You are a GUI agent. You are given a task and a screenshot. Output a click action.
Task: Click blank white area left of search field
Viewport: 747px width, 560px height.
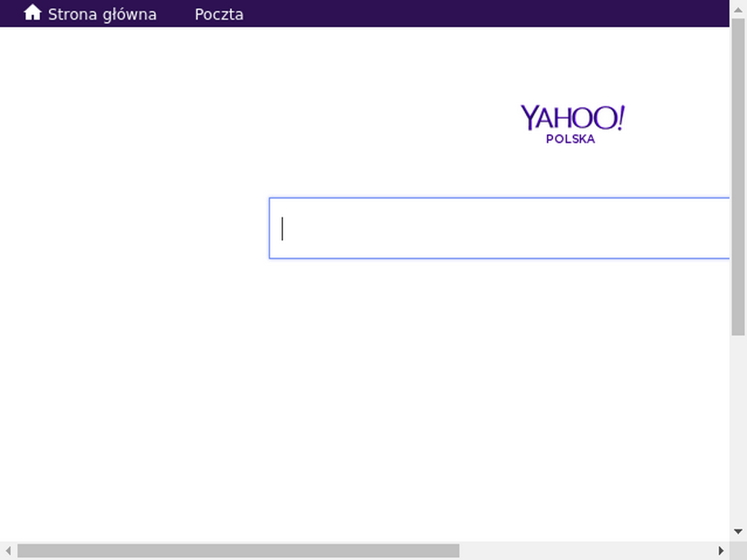[x=133, y=228]
